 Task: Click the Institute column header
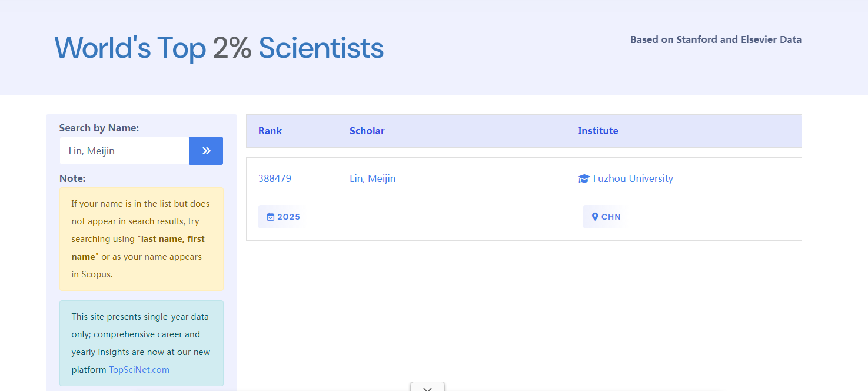598,131
